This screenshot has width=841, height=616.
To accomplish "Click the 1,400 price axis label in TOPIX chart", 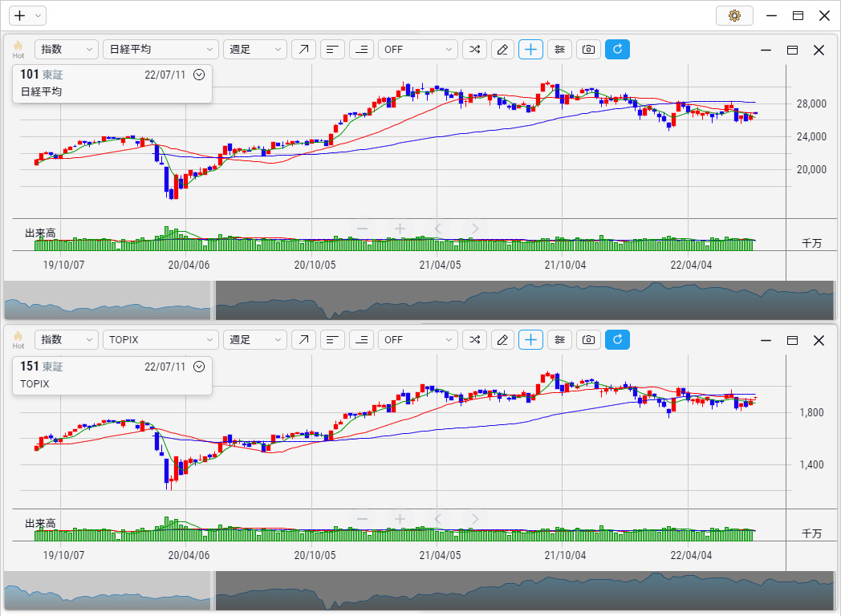I will pos(811,465).
